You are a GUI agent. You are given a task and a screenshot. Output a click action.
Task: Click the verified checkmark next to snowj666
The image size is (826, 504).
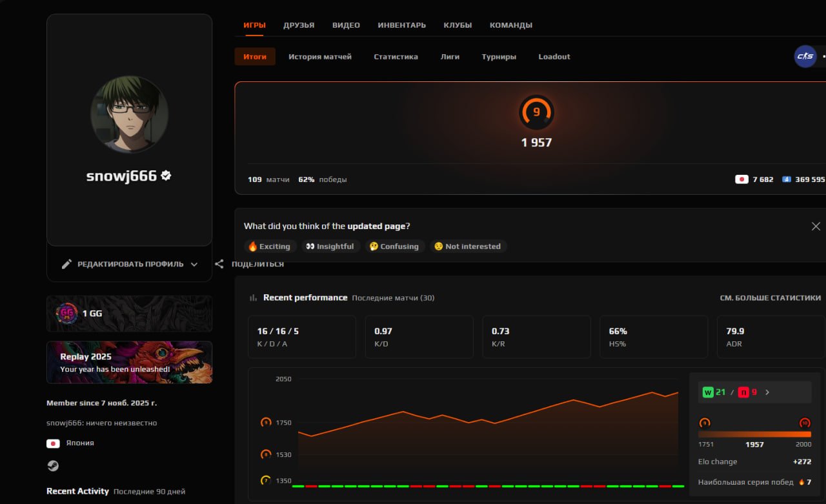click(166, 174)
